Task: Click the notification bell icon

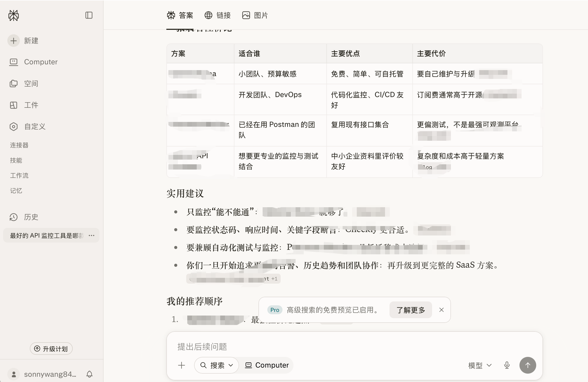Action: click(89, 374)
